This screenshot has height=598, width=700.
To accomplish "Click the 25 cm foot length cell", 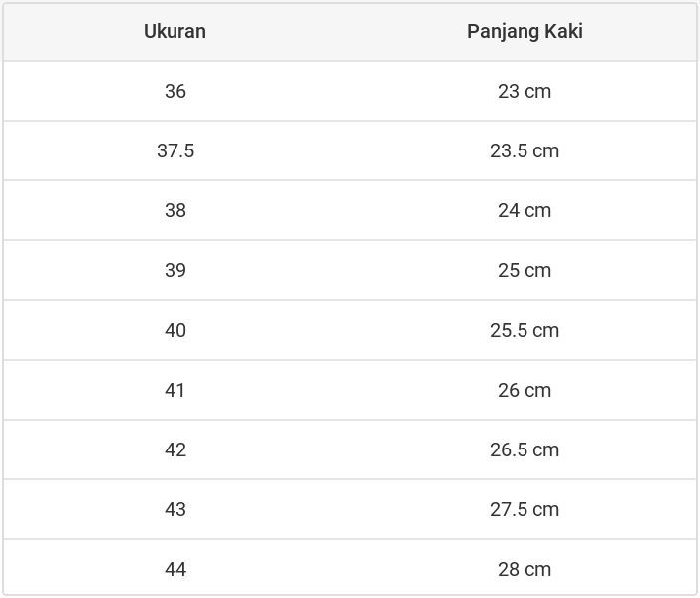I will coord(525,270).
